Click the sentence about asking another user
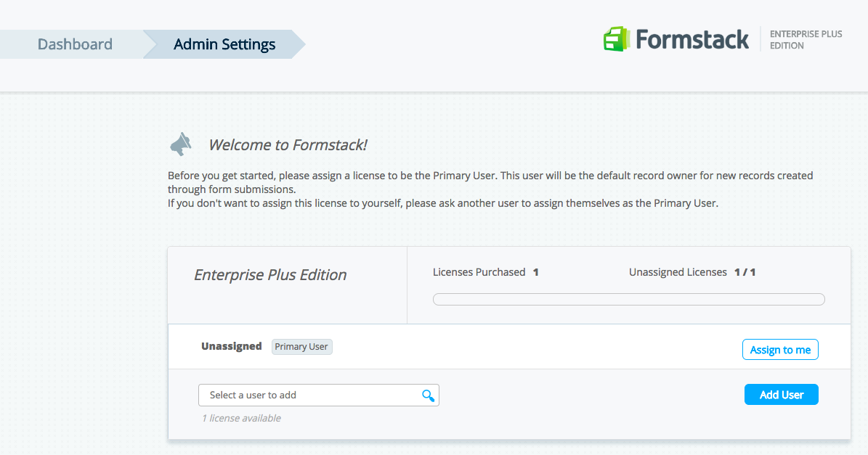Viewport: 868px width, 455px height. 442,203
